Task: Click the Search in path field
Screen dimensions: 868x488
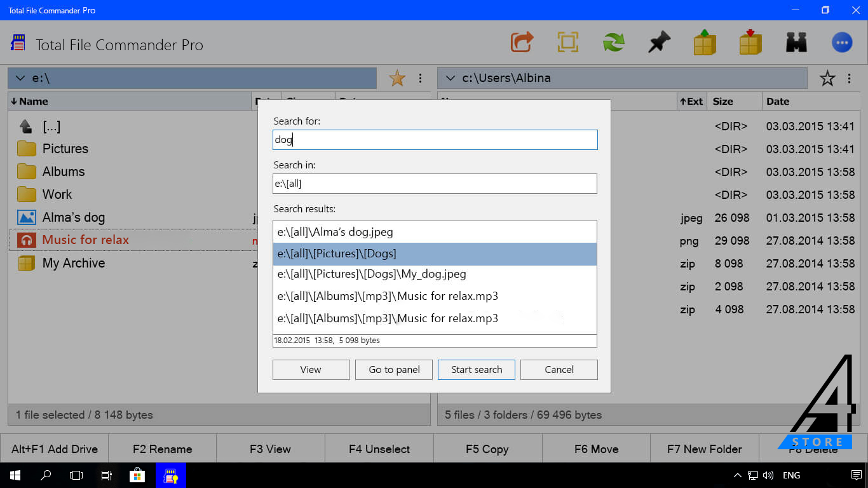Action: click(x=435, y=184)
